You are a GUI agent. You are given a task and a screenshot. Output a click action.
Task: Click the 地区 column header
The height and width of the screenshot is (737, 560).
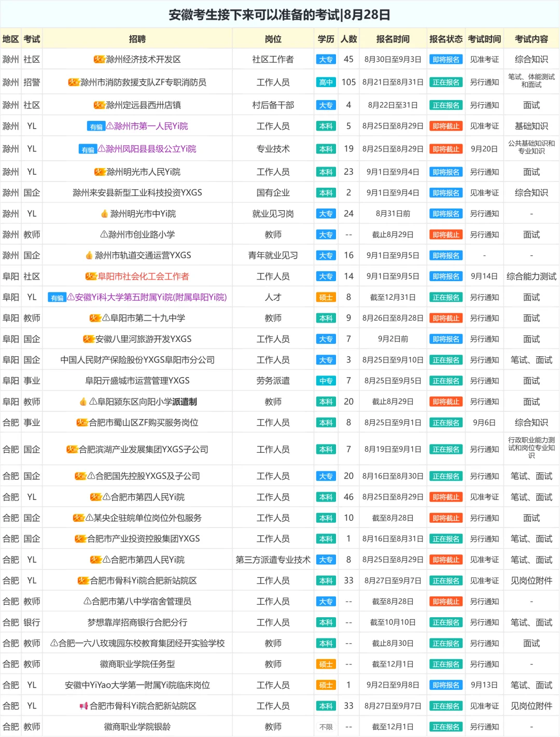point(10,39)
